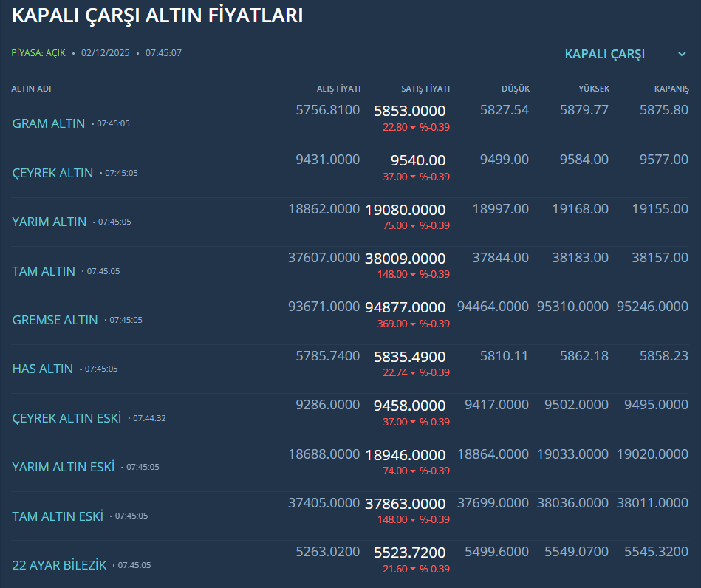The height and width of the screenshot is (588, 701).
Task: Open YARIM ALTIN ESKİ details
Action: (64, 467)
